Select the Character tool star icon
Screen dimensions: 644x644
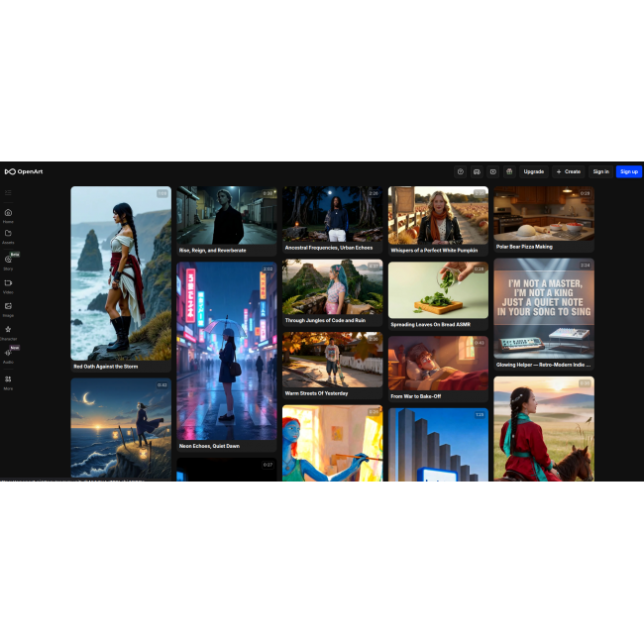[8, 331]
